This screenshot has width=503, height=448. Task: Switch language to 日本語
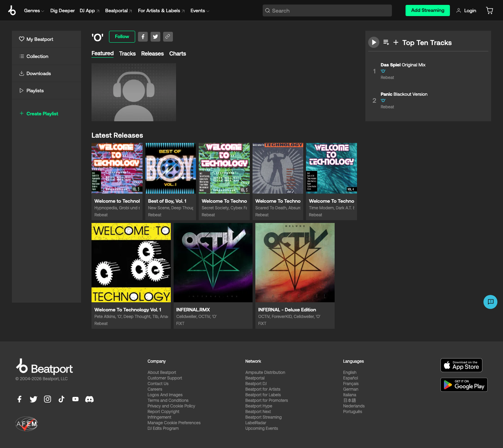pos(349,400)
